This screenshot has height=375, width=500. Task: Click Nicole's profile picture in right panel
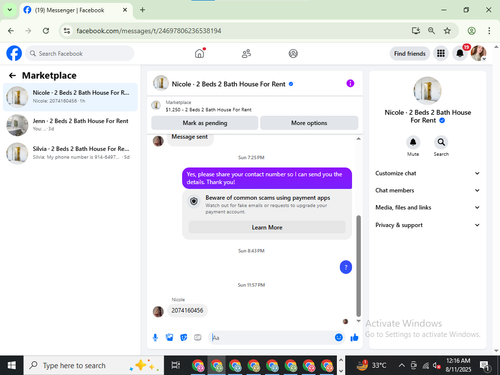tap(428, 91)
